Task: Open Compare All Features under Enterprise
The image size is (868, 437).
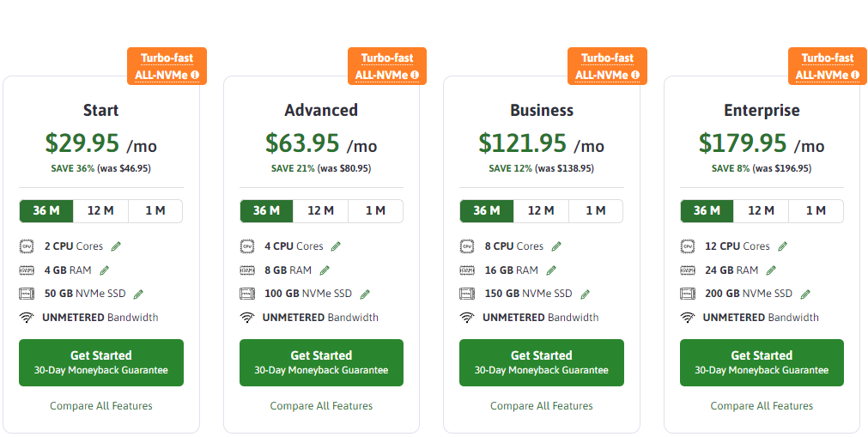Action: pyautogui.click(x=762, y=406)
